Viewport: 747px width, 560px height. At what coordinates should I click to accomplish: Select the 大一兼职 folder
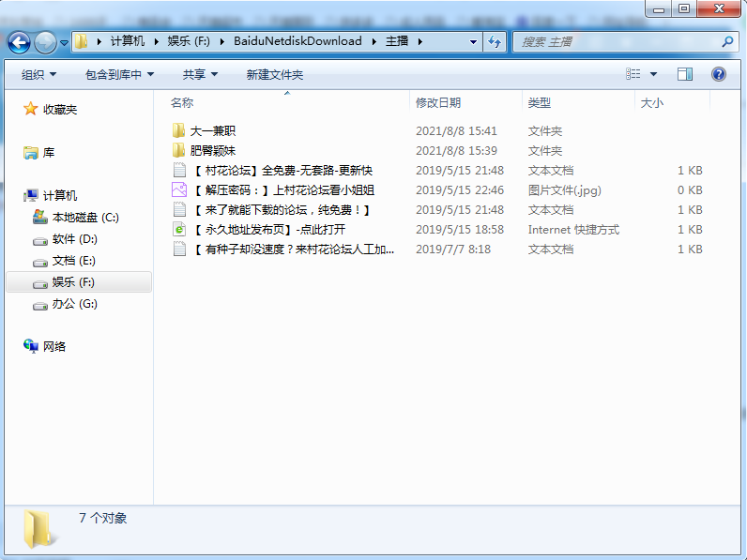(x=212, y=131)
